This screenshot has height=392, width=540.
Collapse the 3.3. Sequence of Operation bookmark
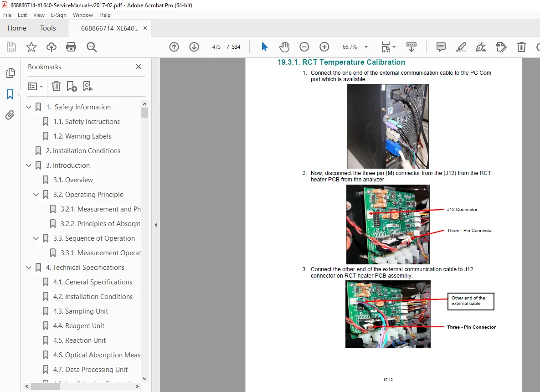pos(36,238)
